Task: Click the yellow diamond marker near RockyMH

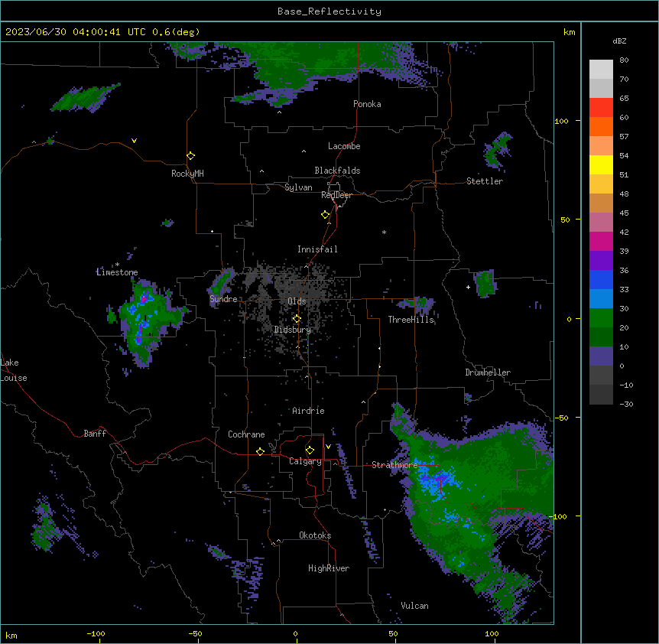Action: point(190,155)
